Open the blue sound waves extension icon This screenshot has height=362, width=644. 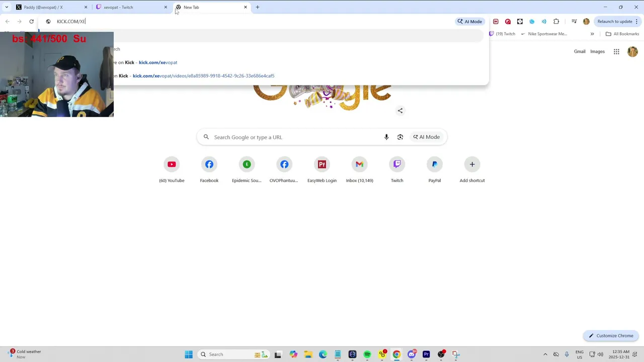(544, 21)
